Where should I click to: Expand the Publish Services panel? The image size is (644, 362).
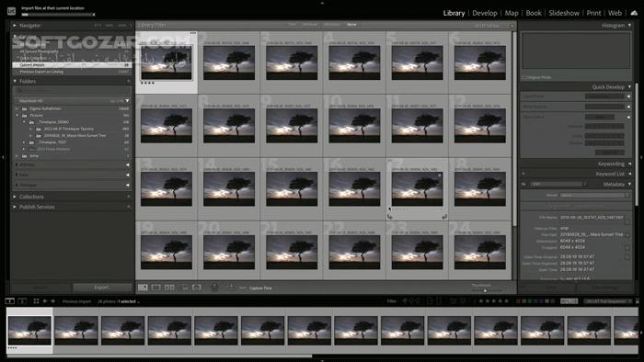coord(15,207)
